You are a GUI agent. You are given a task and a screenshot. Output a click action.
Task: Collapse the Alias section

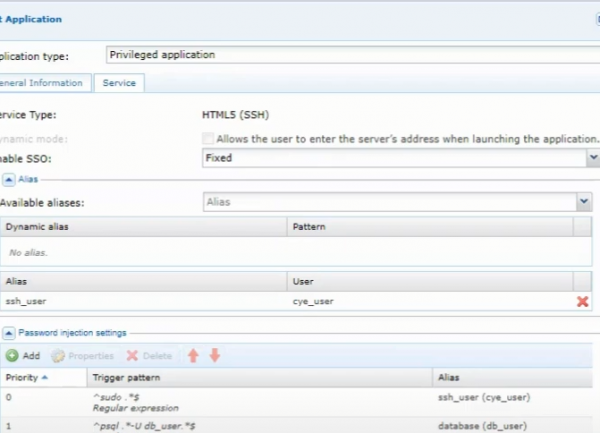pyautogui.click(x=8, y=179)
